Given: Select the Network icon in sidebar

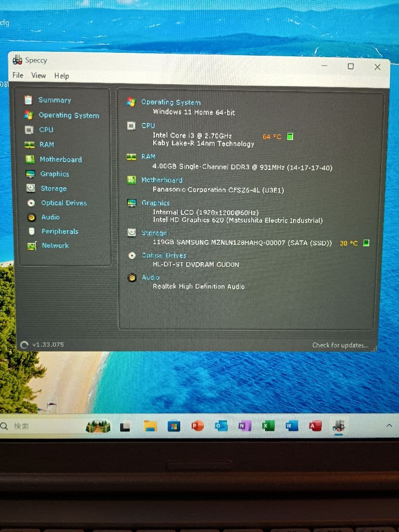Looking at the screenshot, I should [x=32, y=246].
